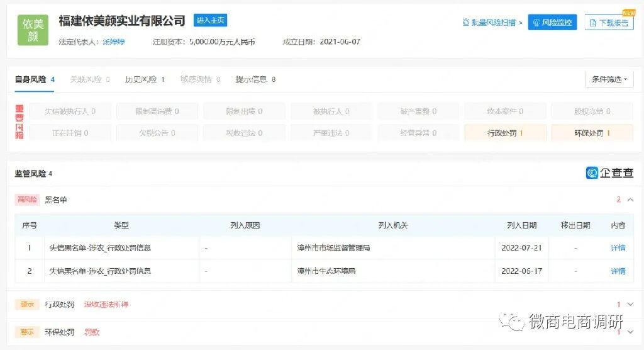The image size is (644, 350).
Task: Open 详情 for the 2022-07-21 blacklist entry
Action: [x=618, y=248]
